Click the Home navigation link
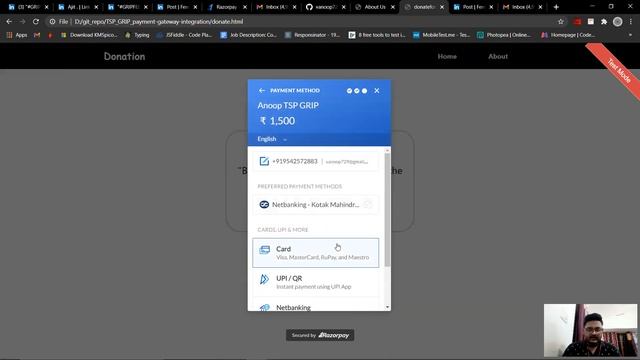Viewport: 640px width, 360px height. click(x=447, y=56)
